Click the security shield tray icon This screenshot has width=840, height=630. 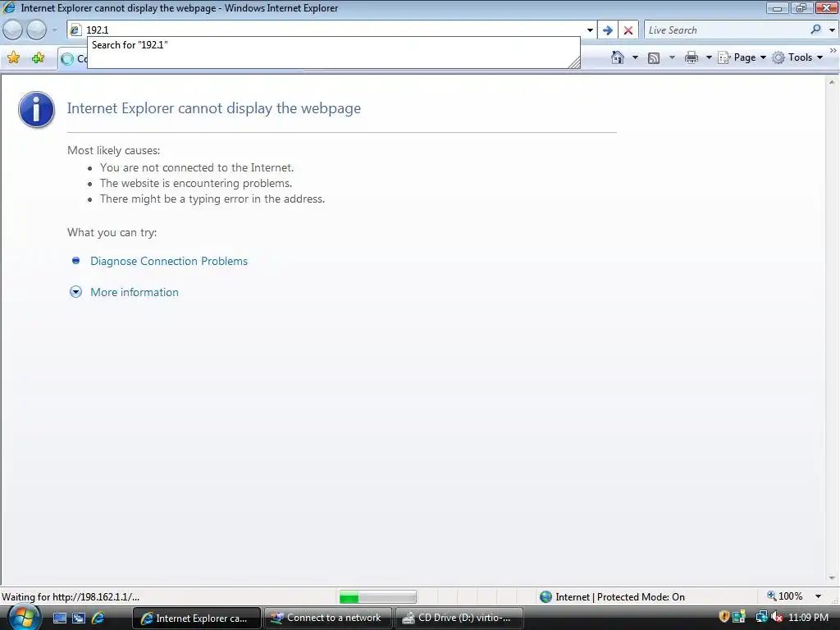click(724, 617)
